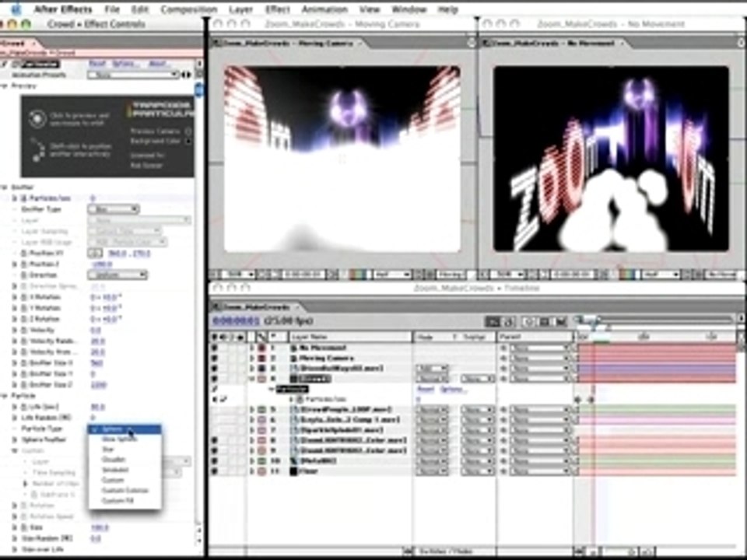
Task: Collapse the Emitter group
Action: [5, 187]
